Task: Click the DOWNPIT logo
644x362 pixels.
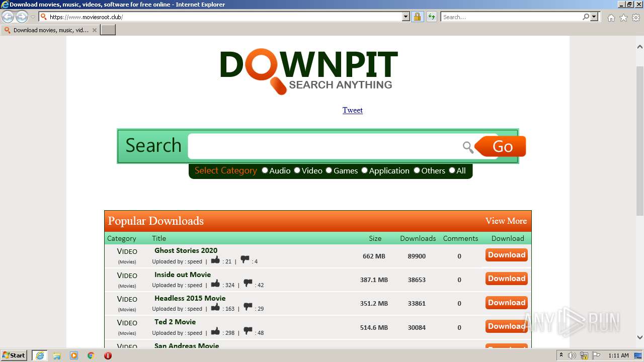Action: tap(308, 71)
